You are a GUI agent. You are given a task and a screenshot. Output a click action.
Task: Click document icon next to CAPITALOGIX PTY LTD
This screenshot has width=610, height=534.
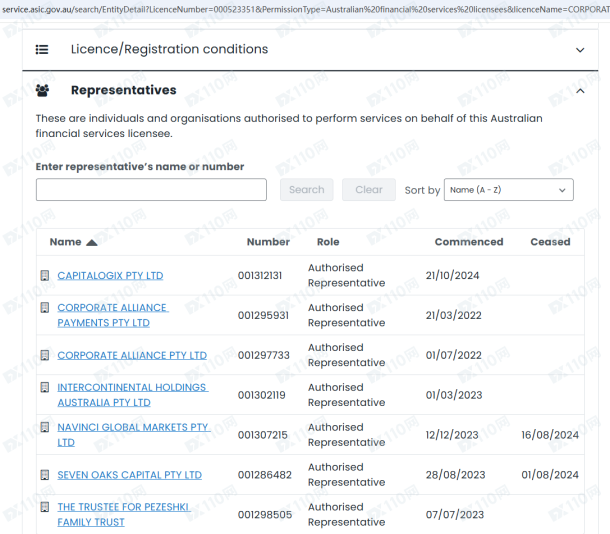coord(45,275)
